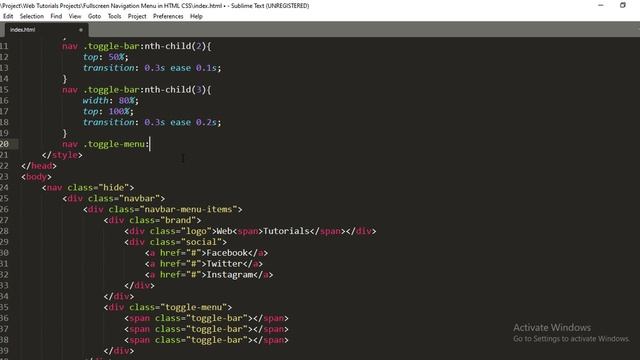
Task: Open the Help menu
Action: point(196,16)
